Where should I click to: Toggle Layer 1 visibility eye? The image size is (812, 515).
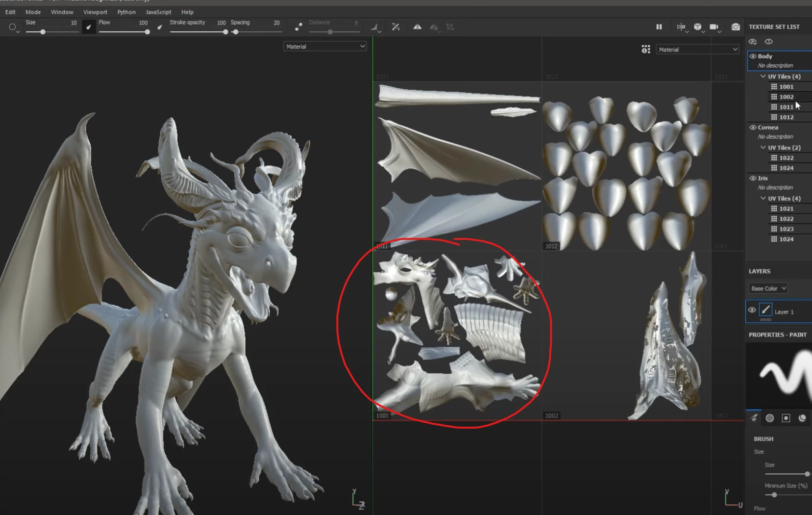[752, 310]
